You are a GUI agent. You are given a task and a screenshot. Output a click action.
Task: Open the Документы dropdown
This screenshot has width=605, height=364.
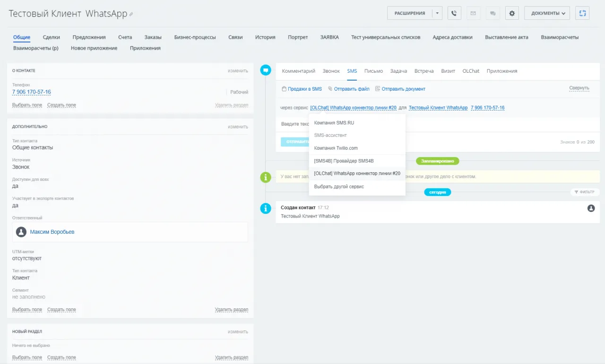547,13
